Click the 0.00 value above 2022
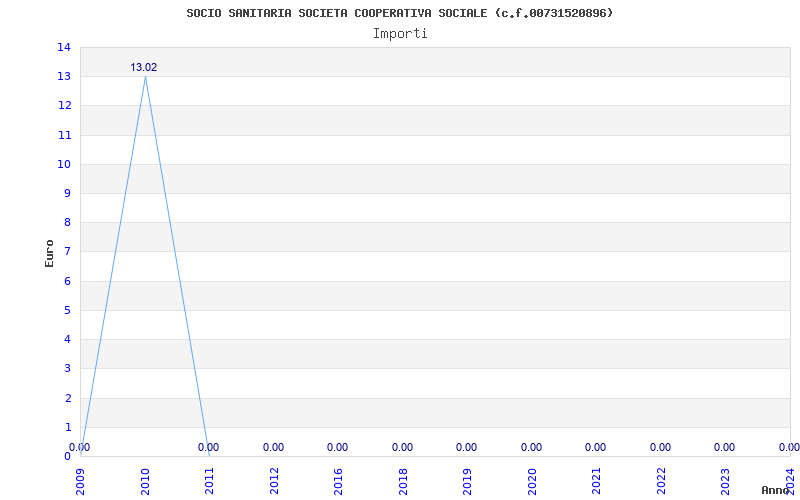The image size is (800, 500). click(x=661, y=447)
